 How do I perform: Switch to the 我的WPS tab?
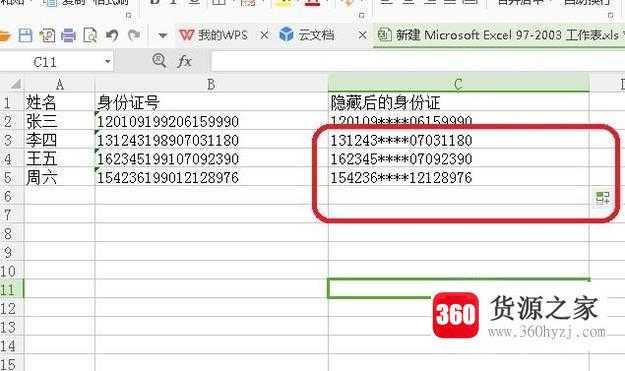pyautogui.click(x=214, y=35)
